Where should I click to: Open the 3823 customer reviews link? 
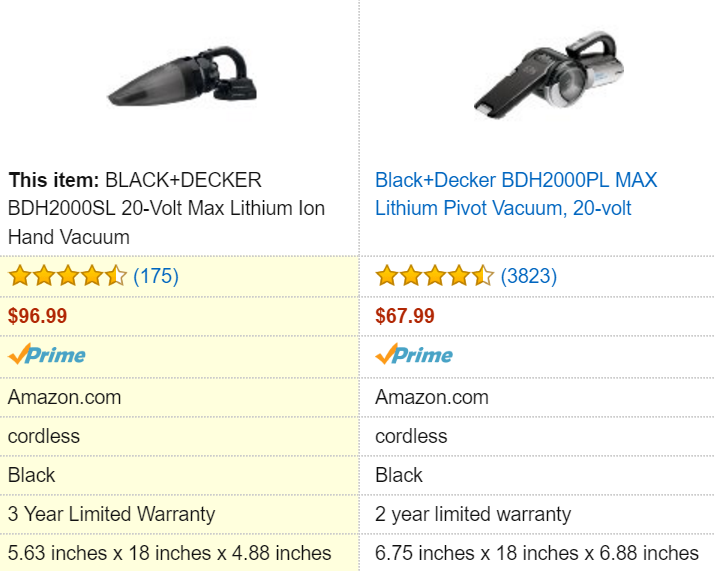pos(528,276)
